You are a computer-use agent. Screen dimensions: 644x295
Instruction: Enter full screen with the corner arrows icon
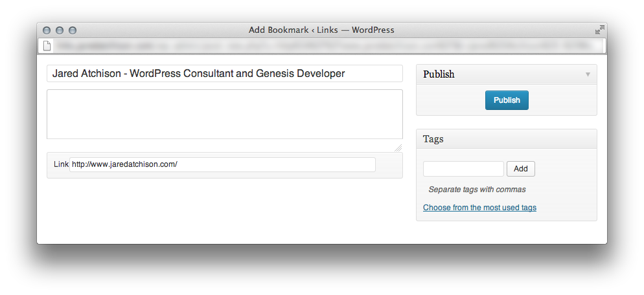click(599, 30)
